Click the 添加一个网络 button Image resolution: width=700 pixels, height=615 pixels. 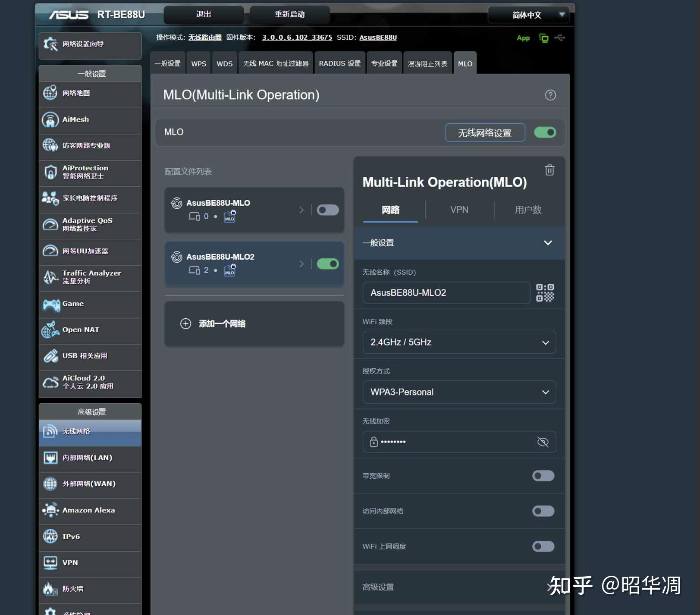click(254, 323)
